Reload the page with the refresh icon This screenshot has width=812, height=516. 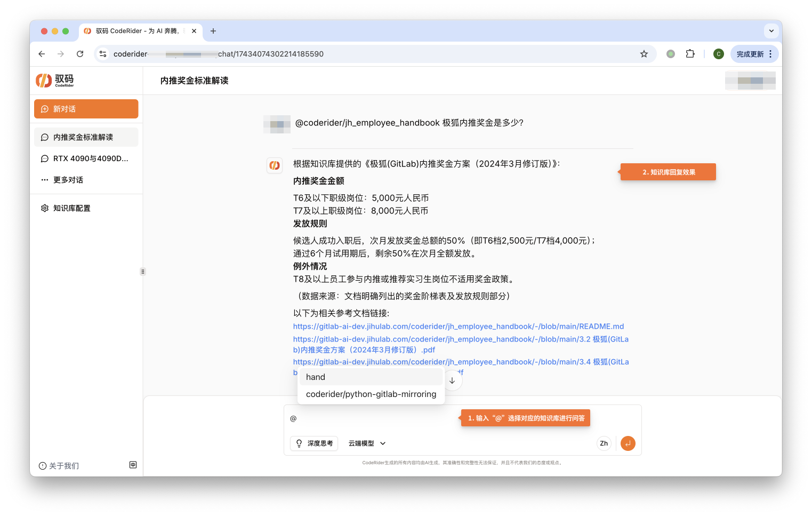(x=80, y=54)
